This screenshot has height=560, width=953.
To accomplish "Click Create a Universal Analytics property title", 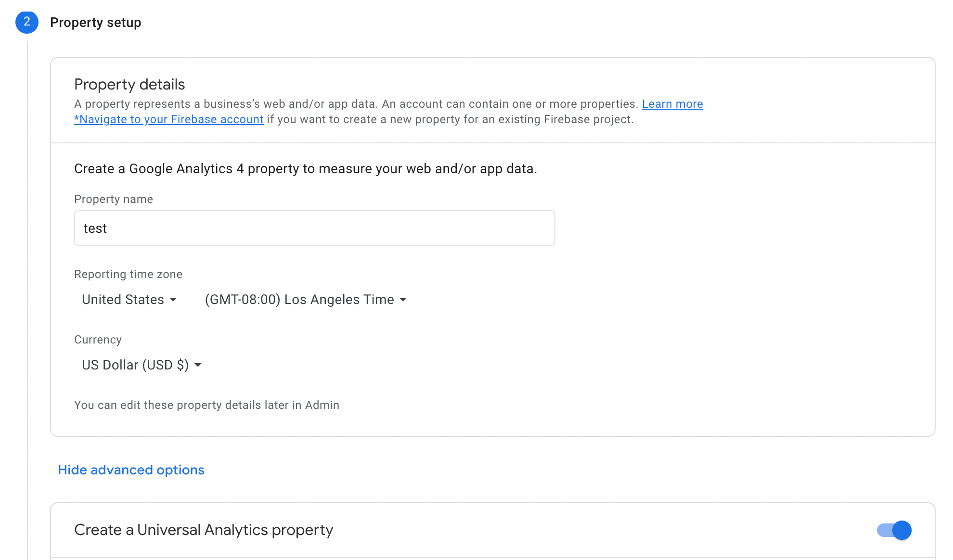I will (204, 530).
